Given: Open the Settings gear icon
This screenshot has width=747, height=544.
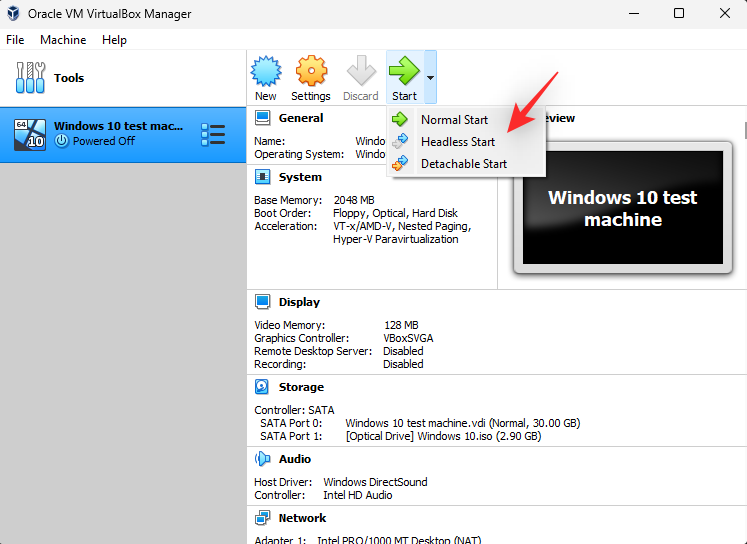Looking at the screenshot, I should [311, 71].
